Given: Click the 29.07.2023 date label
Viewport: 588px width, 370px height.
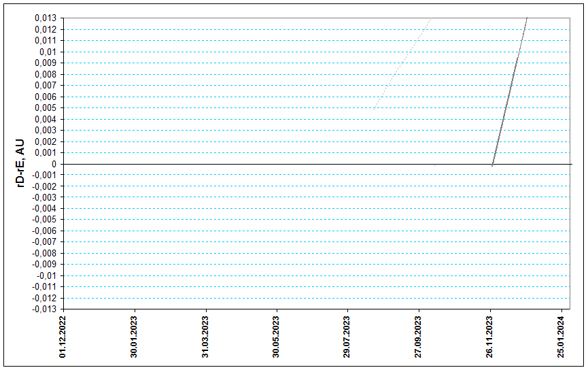Looking at the screenshot, I should tap(347, 337).
